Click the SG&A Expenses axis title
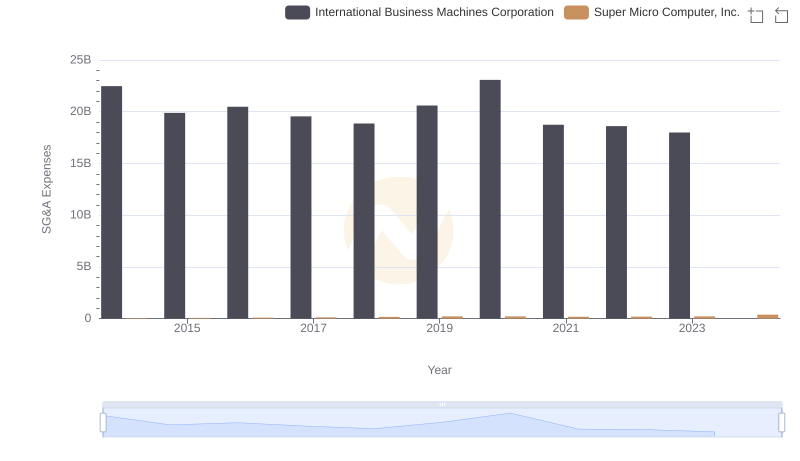The image size is (800, 461). point(46,189)
